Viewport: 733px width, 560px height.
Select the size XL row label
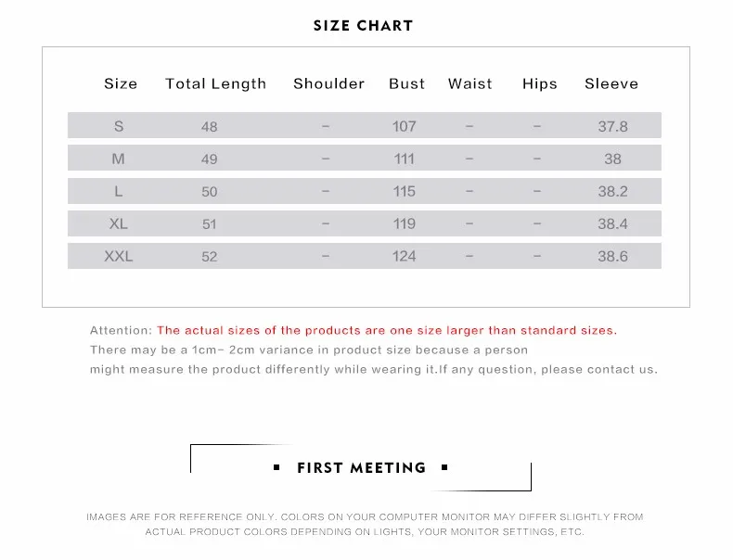(118, 223)
